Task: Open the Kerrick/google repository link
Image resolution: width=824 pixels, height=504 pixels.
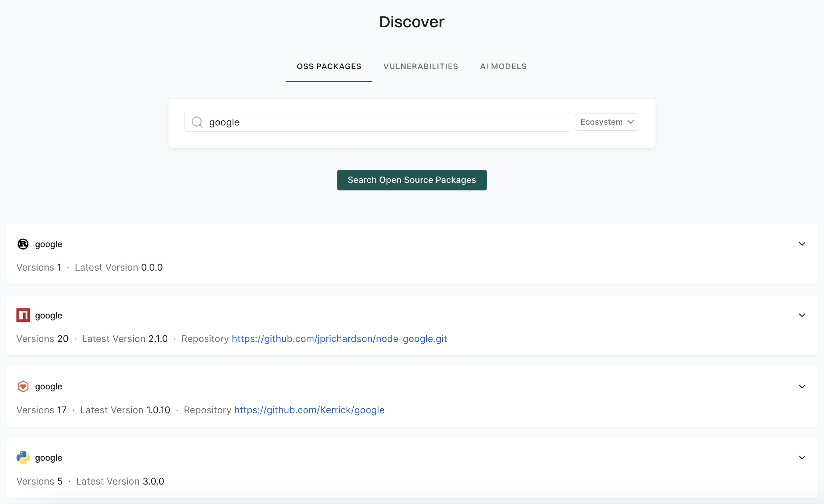Action: pyautogui.click(x=309, y=410)
